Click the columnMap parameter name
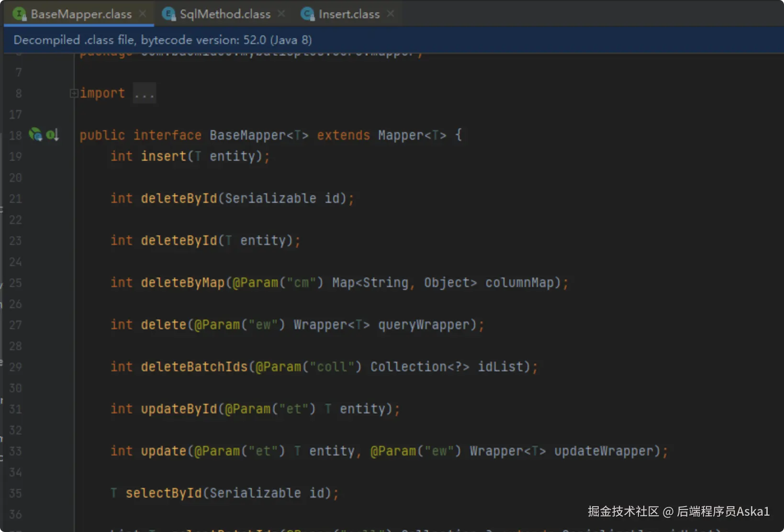This screenshot has height=532, width=784. pyautogui.click(x=520, y=283)
